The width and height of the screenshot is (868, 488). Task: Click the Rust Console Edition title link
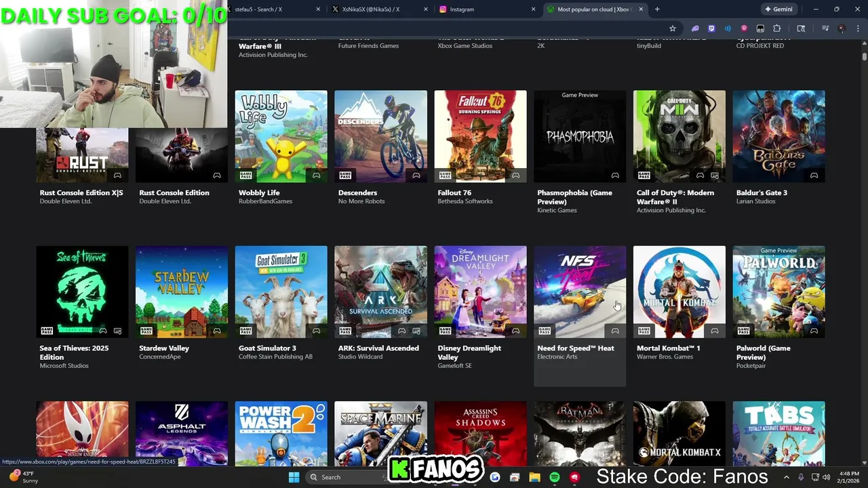[174, 192]
